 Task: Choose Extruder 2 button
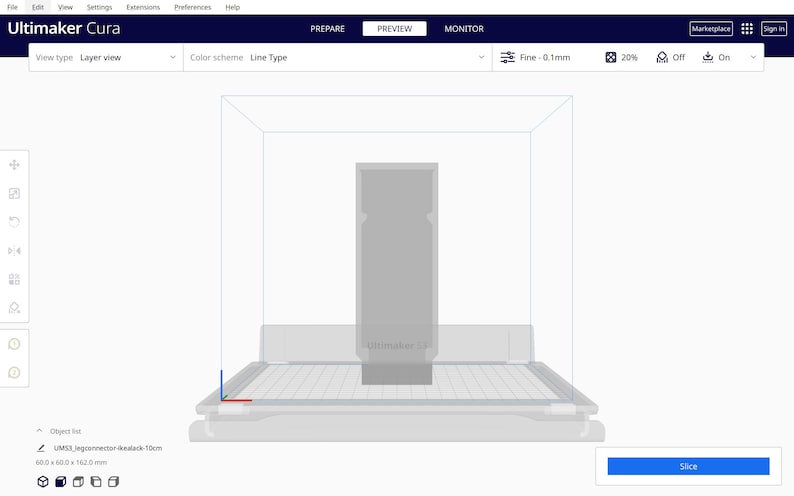click(14, 373)
